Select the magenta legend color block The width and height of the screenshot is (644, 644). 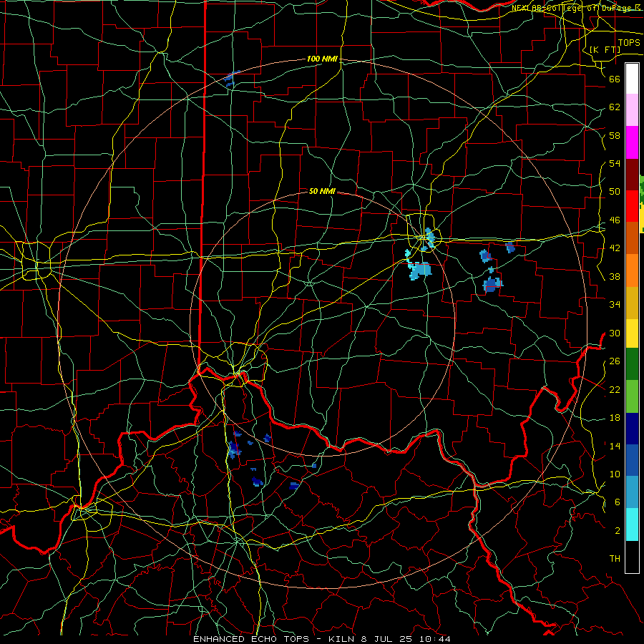(x=632, y=142)
